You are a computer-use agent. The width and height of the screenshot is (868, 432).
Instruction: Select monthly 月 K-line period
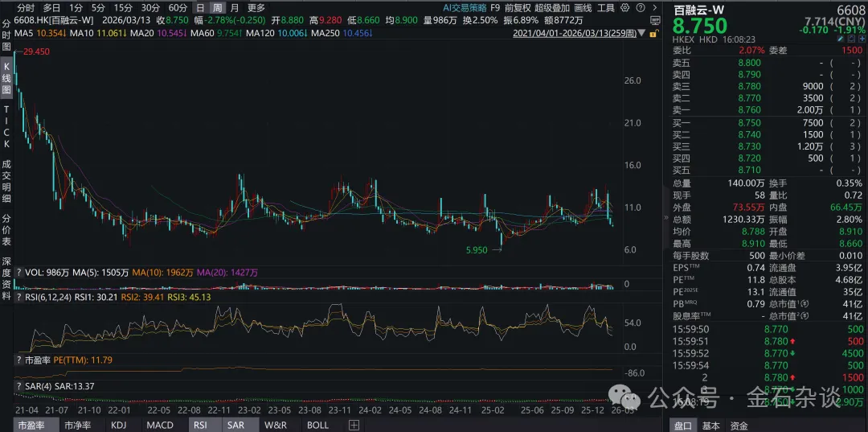pyautogui.click(x=235, y=8)
